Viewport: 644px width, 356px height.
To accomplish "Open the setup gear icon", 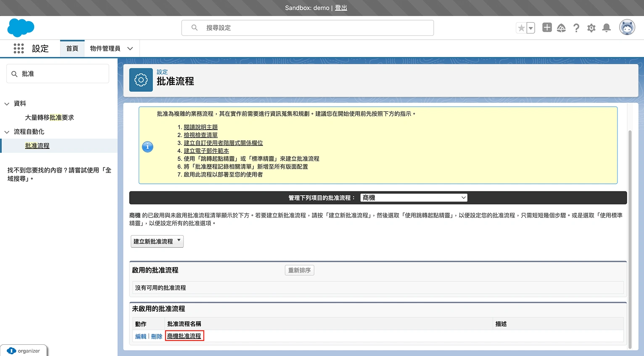I will pyautogui.click(x=591, y=28).
